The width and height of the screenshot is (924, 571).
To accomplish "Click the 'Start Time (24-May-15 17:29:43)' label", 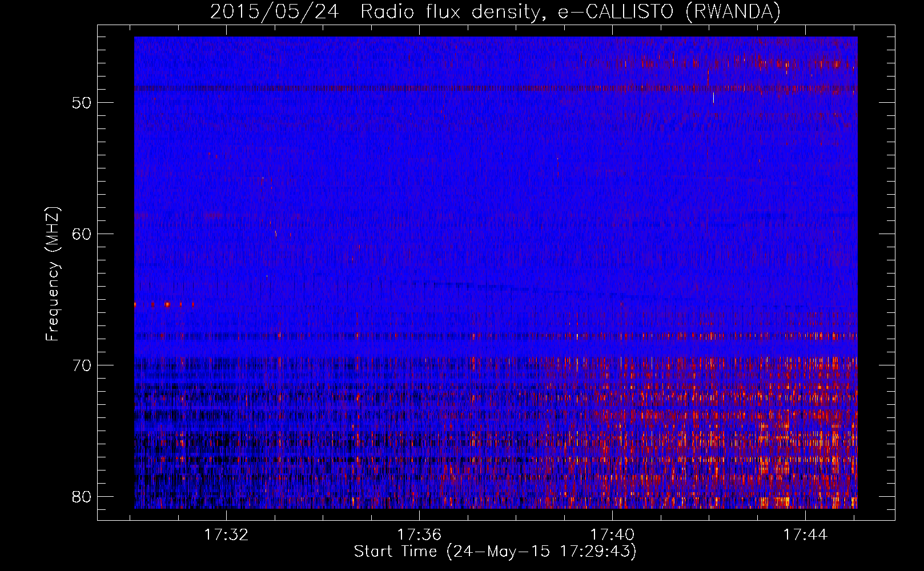I will point(495,552).
